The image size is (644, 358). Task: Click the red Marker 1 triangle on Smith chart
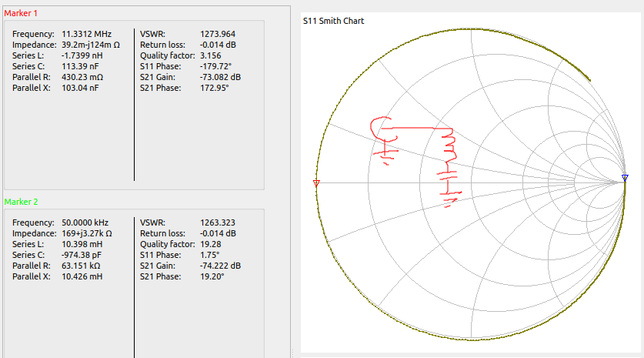click(x=316, y=182)
